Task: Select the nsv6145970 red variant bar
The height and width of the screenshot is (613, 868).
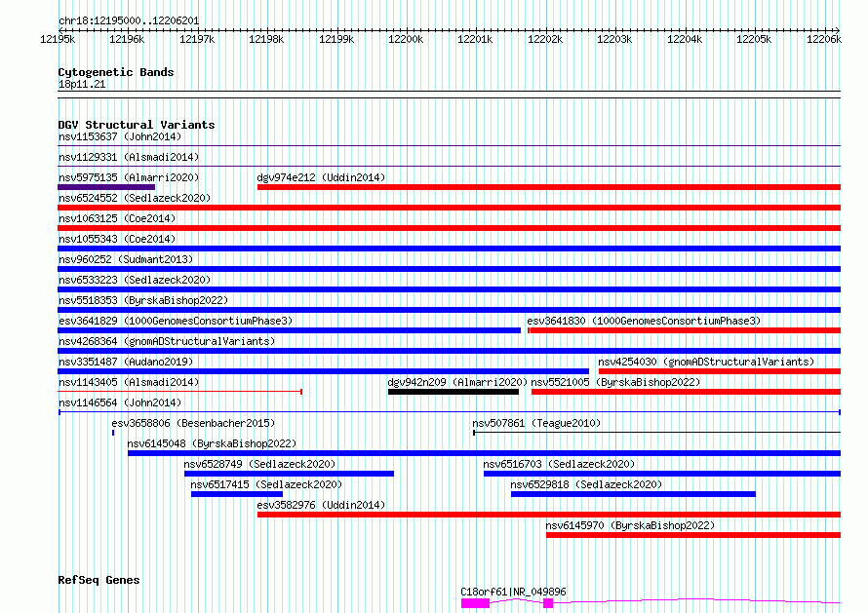Action: (693, 535)
